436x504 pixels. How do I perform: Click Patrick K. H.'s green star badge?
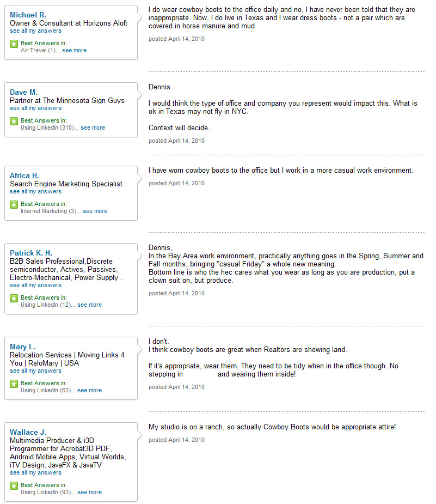pyautogui.click(x=14, y=298)
